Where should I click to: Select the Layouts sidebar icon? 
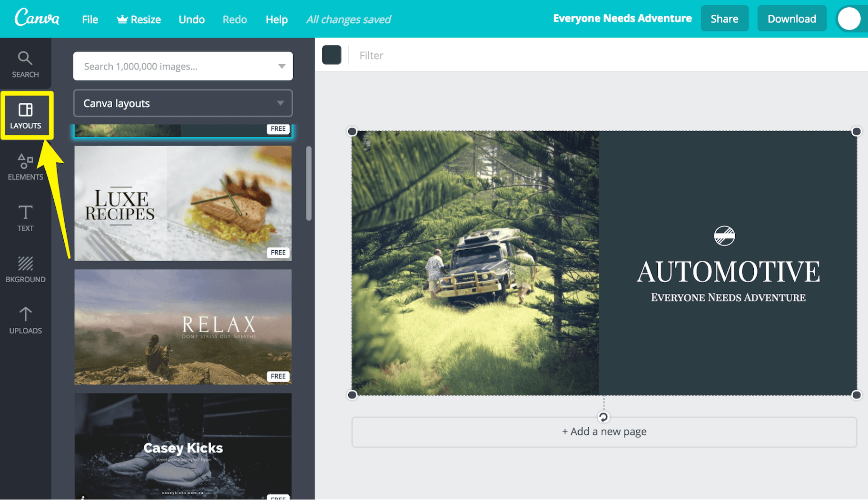point(26,116)
